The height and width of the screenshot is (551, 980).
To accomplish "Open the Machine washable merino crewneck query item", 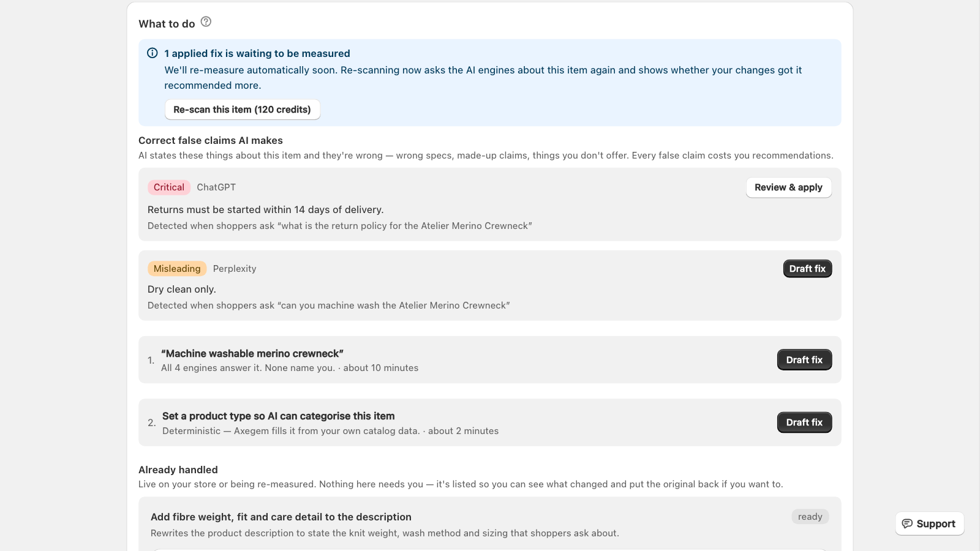I will (489, 360).
